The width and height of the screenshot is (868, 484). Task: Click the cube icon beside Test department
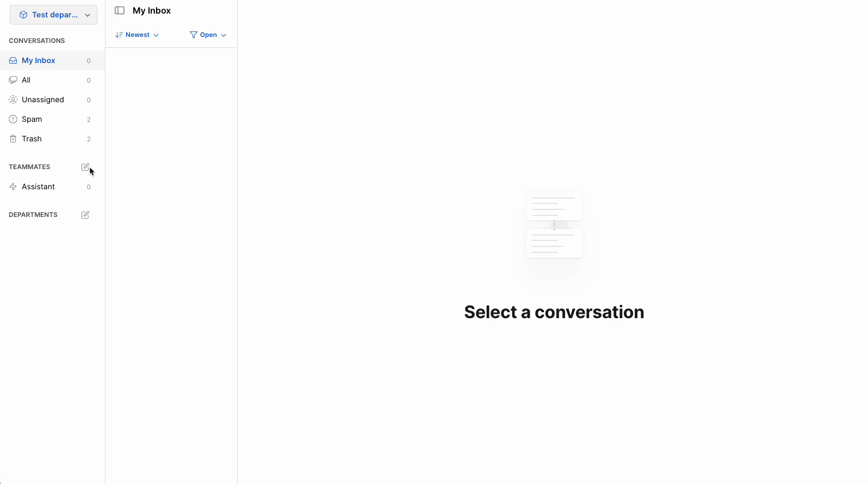coord(23,15)
